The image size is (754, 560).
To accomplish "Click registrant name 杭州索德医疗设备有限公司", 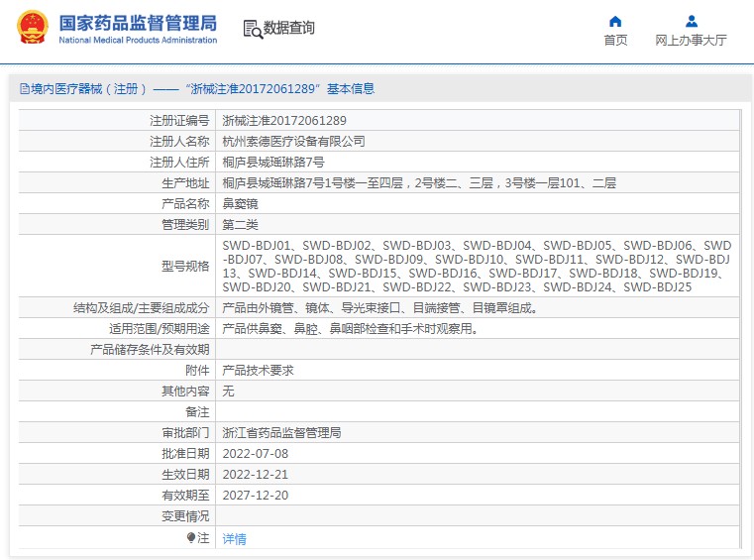I will [293, 141].
